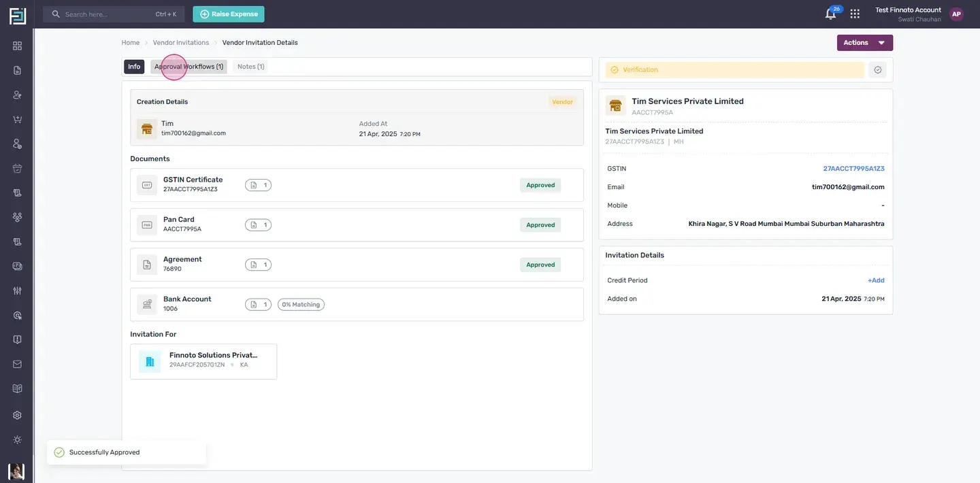
Task: Click the notification bell icon
Action: point(830,14)
